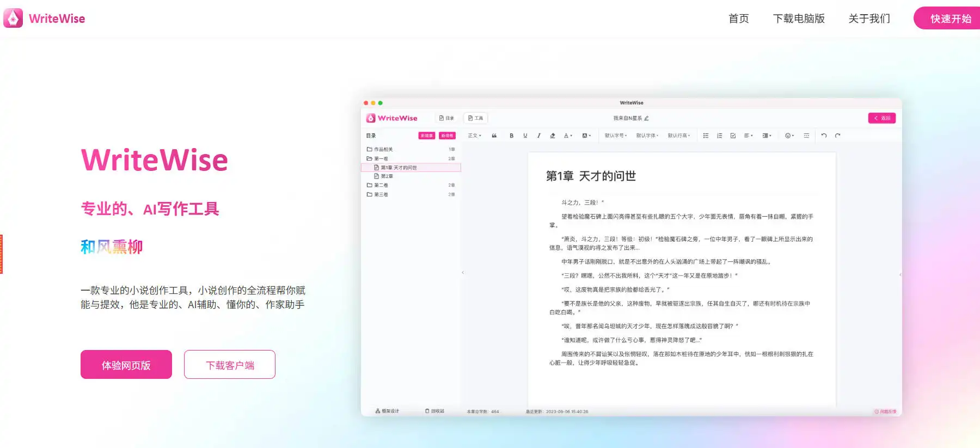Open the 首页 navigation link
Screen dimensions: 980x448
coord(738,19)
